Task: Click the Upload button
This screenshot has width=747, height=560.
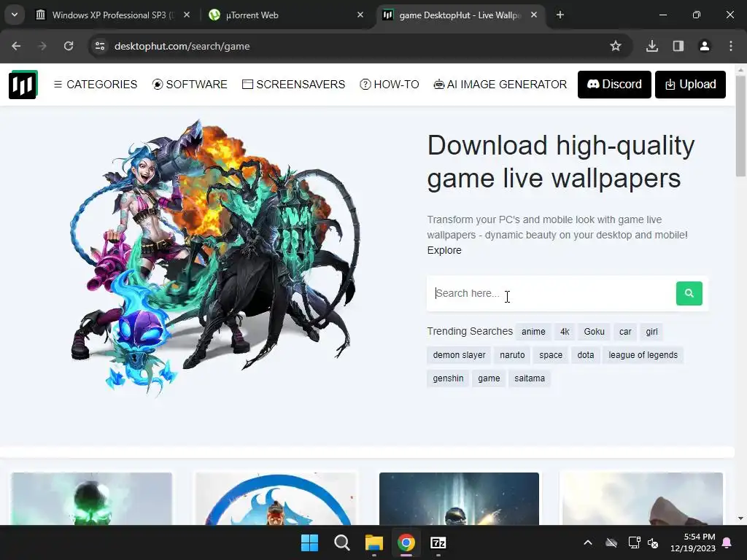Action: 690,85
